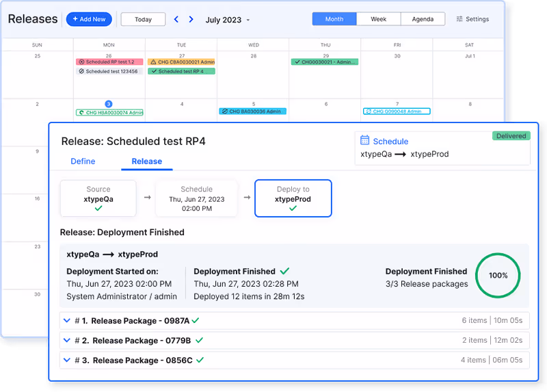Image resolution: width=547 pixels, height=392 pixels.
Task: Click the blocked icon on Scheduled test 123456
Action: (81, 71)
